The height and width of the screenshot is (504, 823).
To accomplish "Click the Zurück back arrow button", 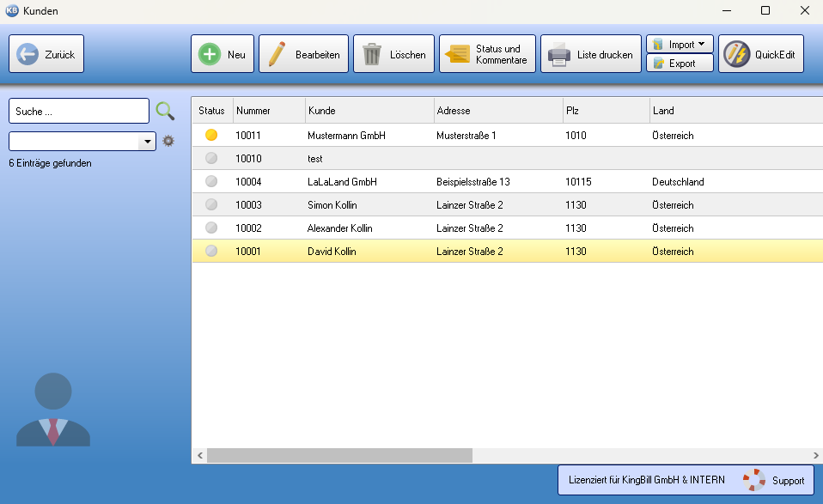I will [x=46, y=54].
